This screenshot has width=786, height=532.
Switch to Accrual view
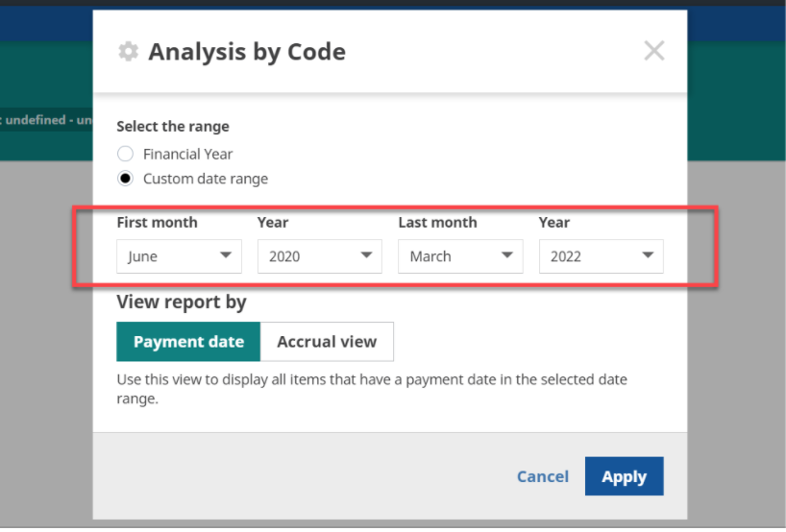point(327,342)
